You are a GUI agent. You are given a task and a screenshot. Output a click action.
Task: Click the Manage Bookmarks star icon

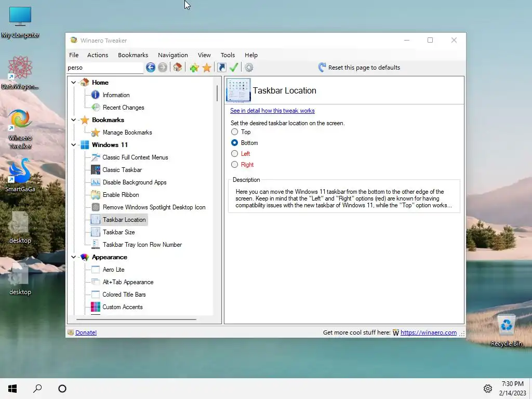pyautogui.click(x=96, y=132)
